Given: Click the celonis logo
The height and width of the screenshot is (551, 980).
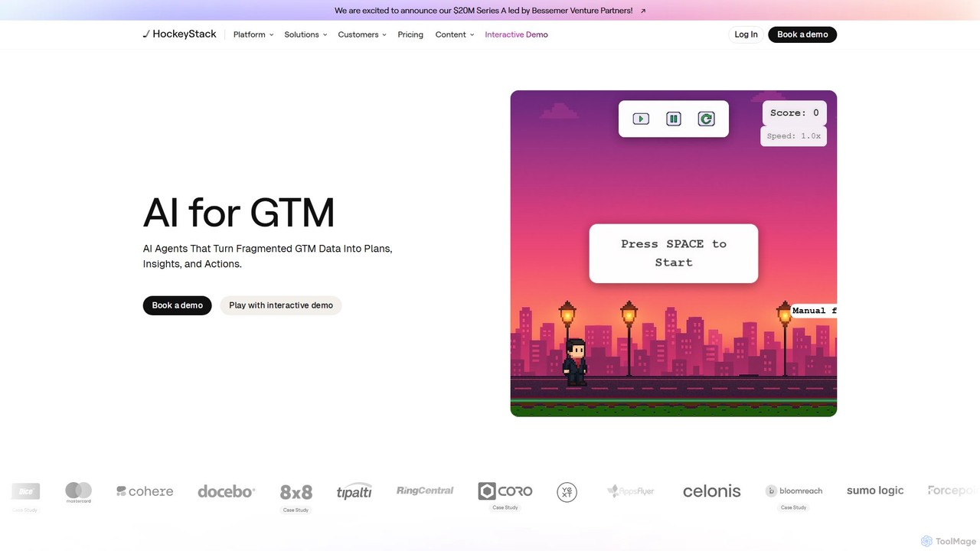Looking at the screenshot, I should pyautogui.click(x=712, y=491).
